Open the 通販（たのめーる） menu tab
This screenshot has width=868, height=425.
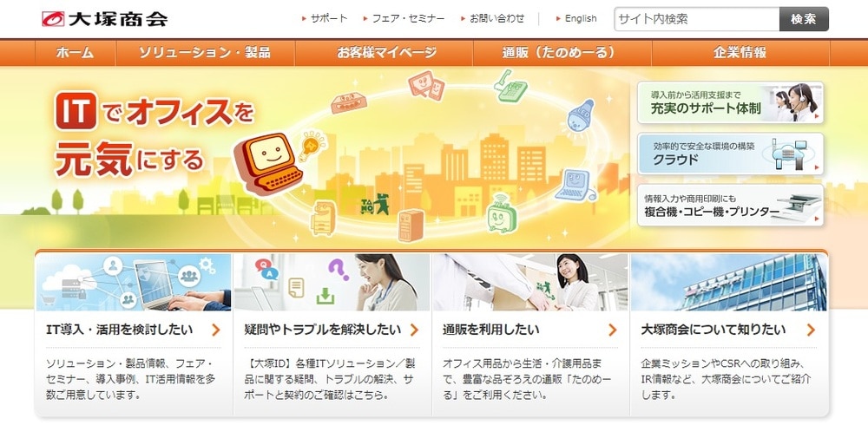tap(562, 53)
